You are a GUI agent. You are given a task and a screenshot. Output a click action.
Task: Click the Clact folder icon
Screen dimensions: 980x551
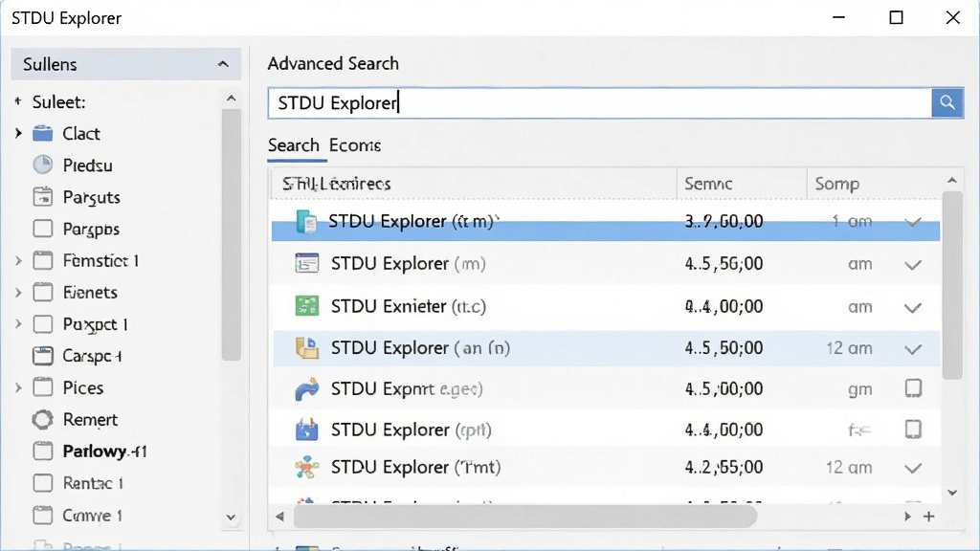pyautogui.click(x=42, y=134)
